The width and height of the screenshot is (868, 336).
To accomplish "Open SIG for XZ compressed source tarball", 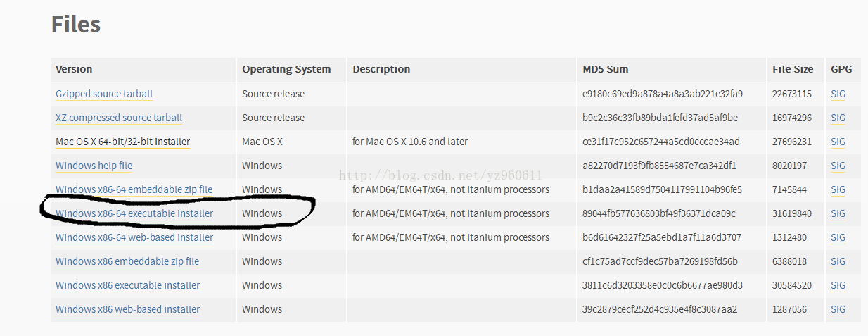I will 838,118.
